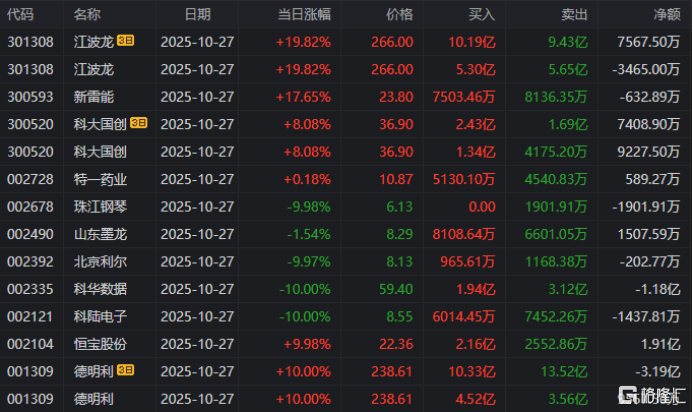The image size is (693, 412).
Task: Open the 山东墨龙 stock name
Action: 100,234
